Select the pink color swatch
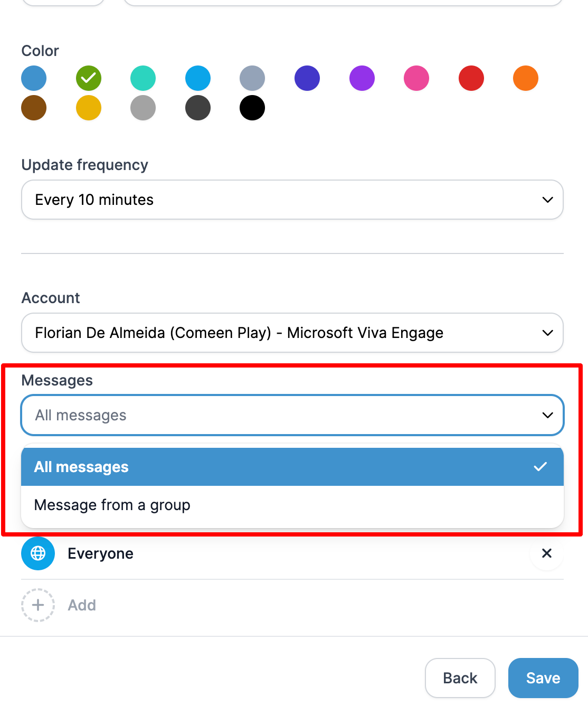 [x=416, y=78]
